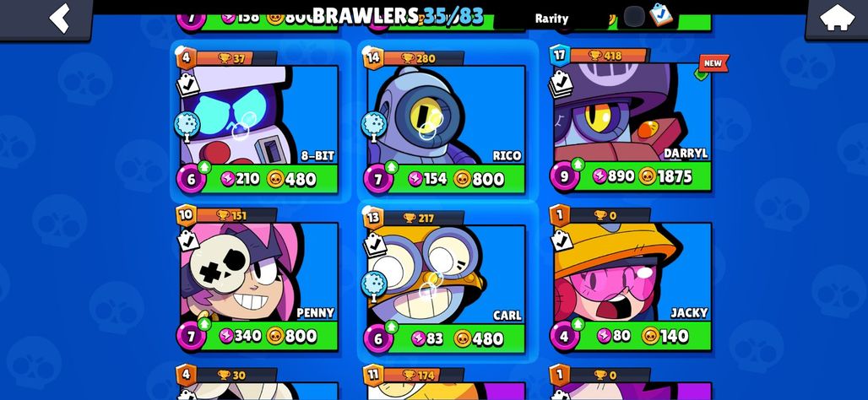This screenshot has height=400, width=868.
Task: Toggle the checkmark card icon on JACKY
Action: coord(561,240)
